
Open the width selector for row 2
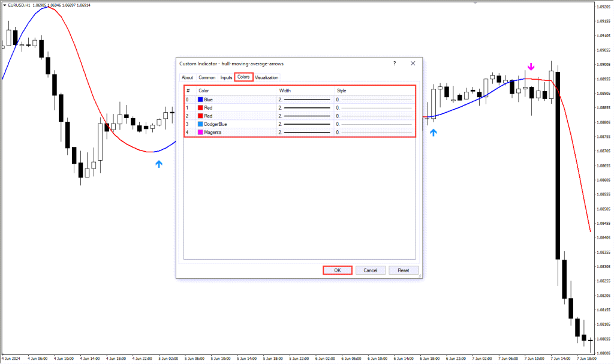click(305, 116)
